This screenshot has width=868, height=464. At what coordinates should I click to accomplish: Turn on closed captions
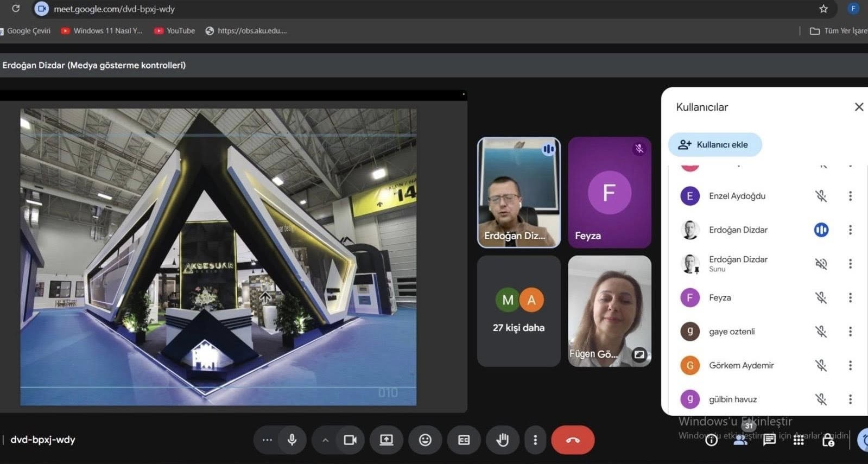[464, 440]
